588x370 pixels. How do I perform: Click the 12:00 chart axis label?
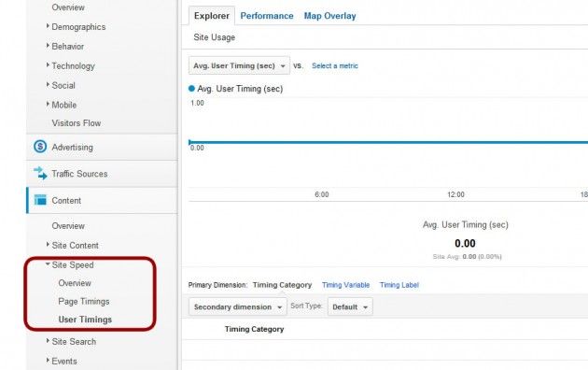click(x=455, y=194)
